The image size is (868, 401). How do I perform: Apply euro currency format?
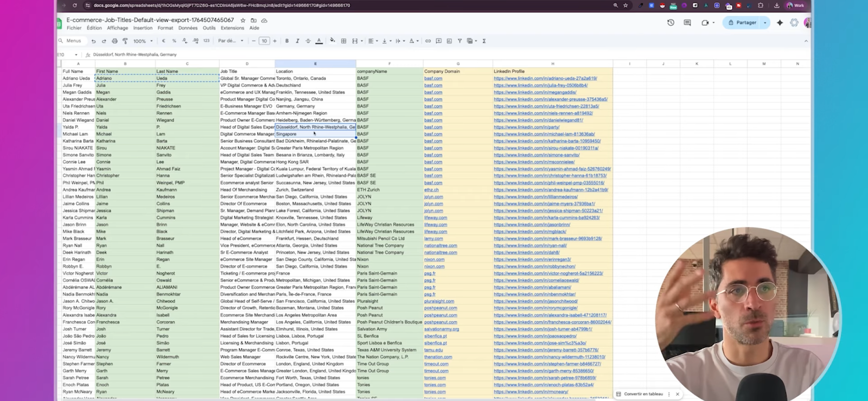tap(164, 41)
